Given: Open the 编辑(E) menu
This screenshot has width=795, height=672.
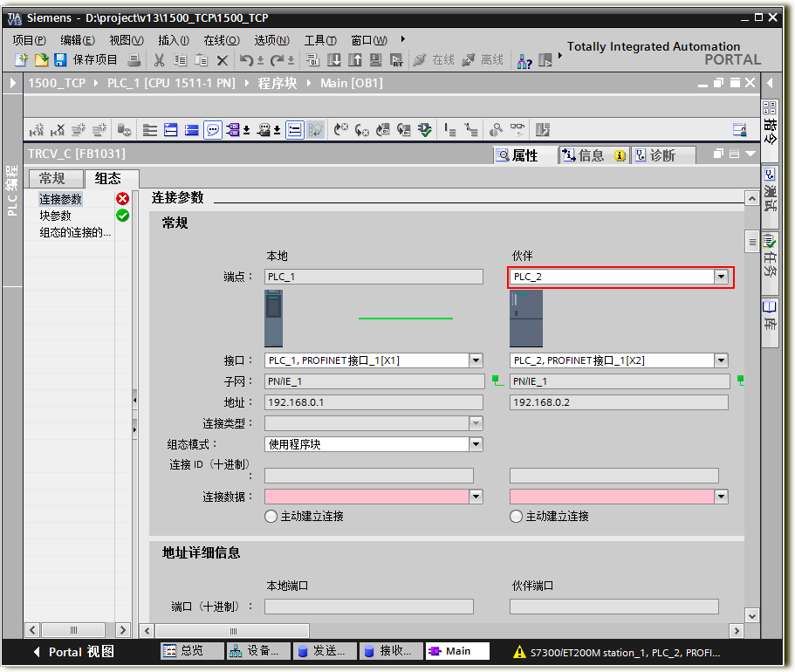Looking at the screenshot, I should click(x=78, y=39).
